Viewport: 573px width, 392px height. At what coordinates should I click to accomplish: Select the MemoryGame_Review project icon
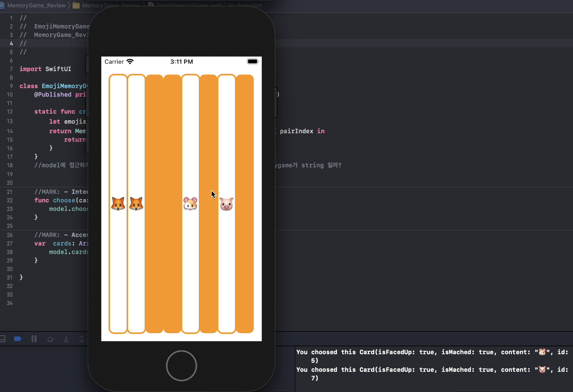(x=3, y=5)
